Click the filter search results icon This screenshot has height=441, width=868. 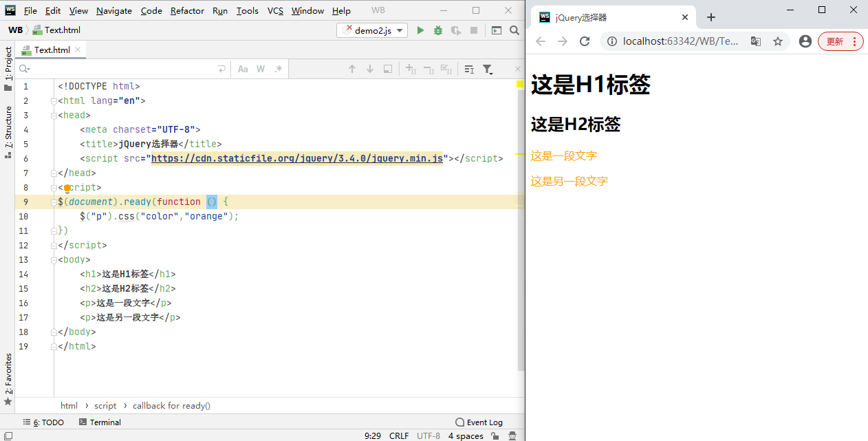coord(488,69)
